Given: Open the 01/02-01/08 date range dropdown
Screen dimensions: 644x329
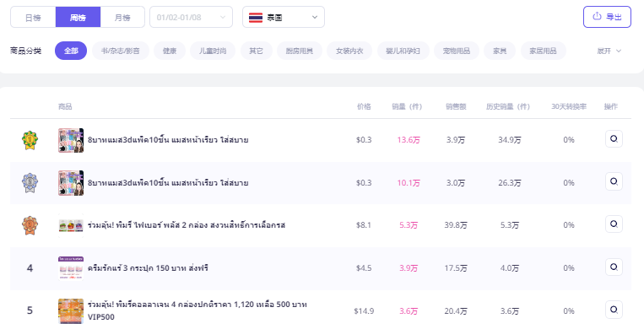Looking at the screenshot, I should [x=191, y=17].
